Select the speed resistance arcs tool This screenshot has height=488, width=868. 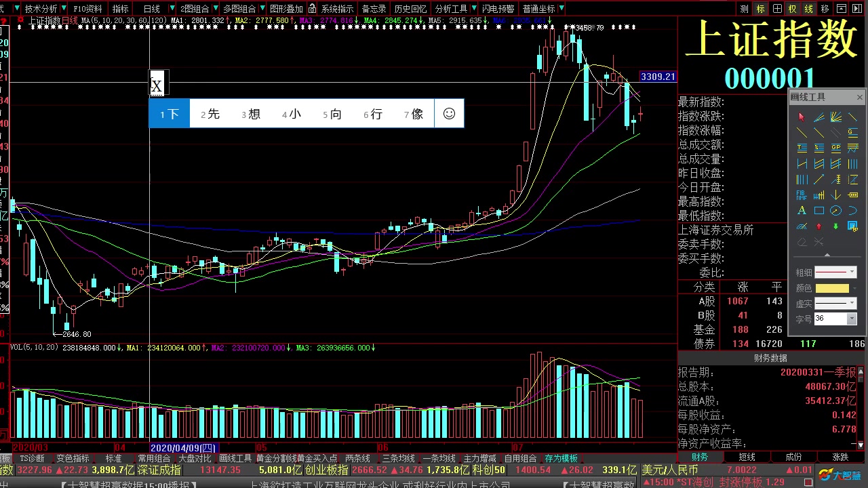click(802, 226)
